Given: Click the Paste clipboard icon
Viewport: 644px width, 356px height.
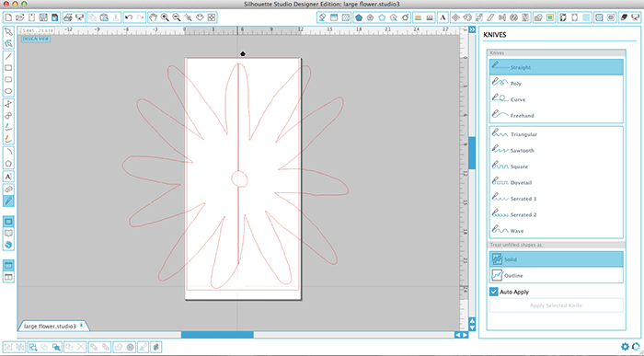Looking at the screenshot, I should click(104, 17).
